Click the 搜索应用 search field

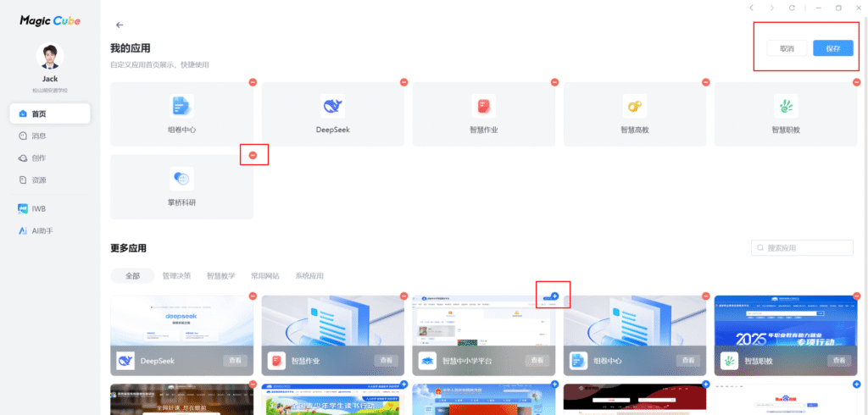click(802, 248)
